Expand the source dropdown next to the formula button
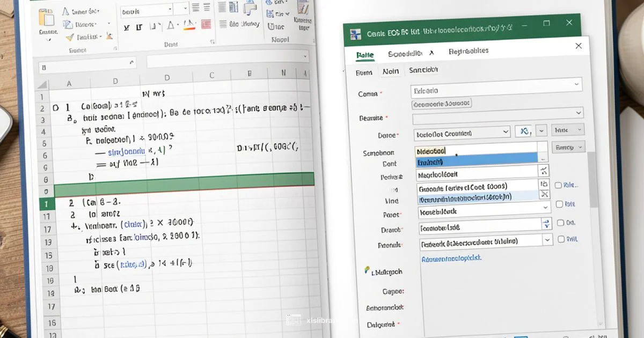The height and width of the screenshot is (338, 644). pyautogui.click(x=541, y=130)
